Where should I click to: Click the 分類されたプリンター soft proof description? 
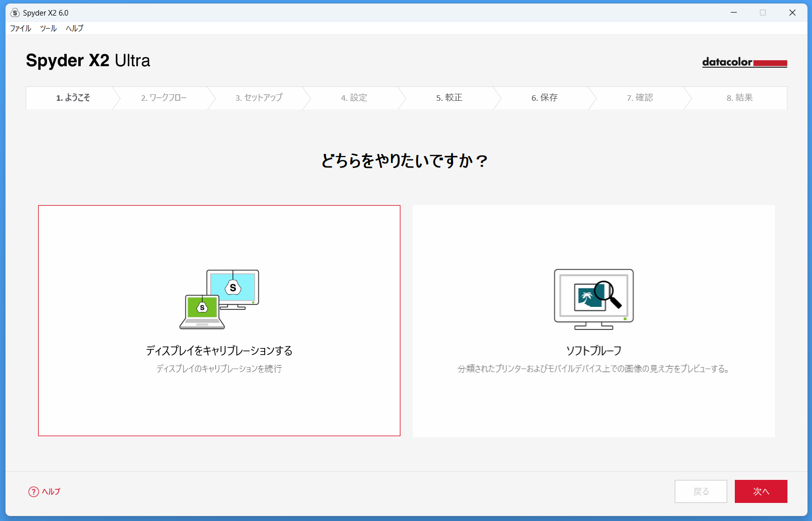click(x=594, y=369)
